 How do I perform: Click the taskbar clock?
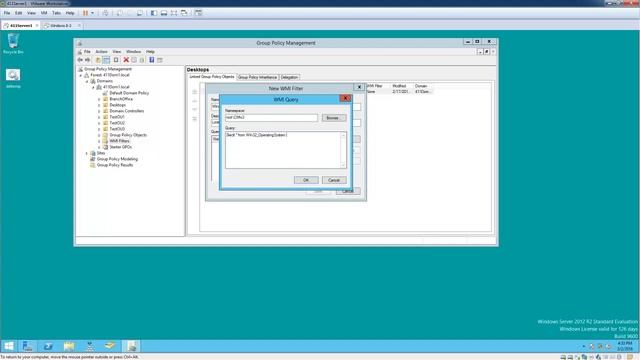[625, 346]
